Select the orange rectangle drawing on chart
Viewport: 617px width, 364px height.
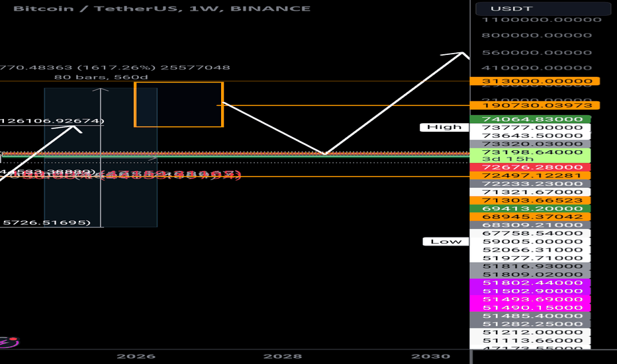179,105
